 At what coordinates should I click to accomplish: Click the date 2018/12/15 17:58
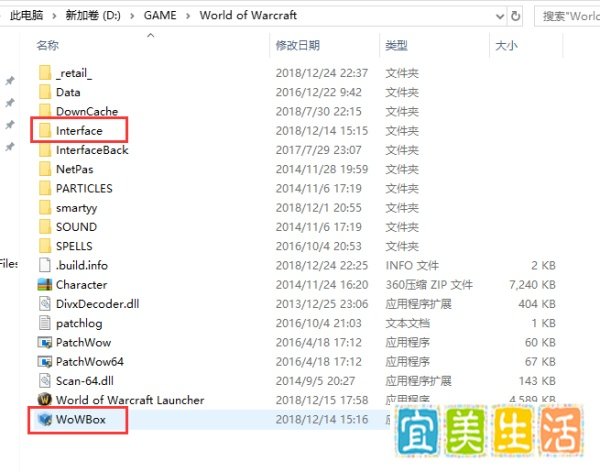322,400
